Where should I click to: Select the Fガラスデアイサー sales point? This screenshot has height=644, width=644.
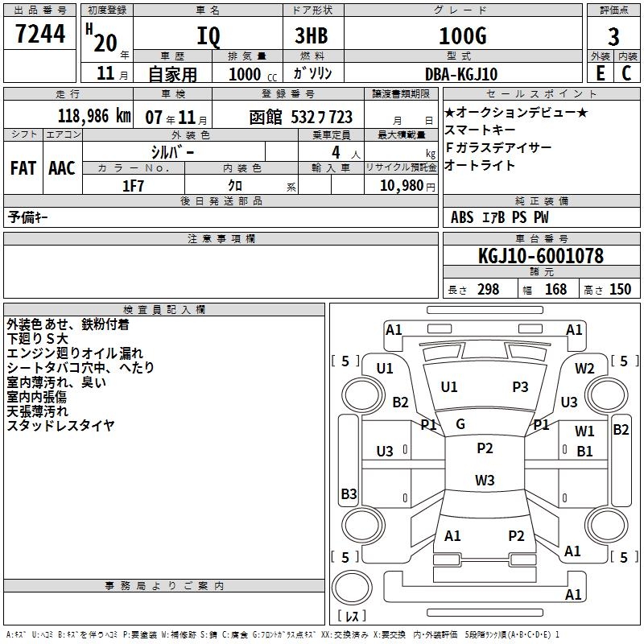[497, 147]
